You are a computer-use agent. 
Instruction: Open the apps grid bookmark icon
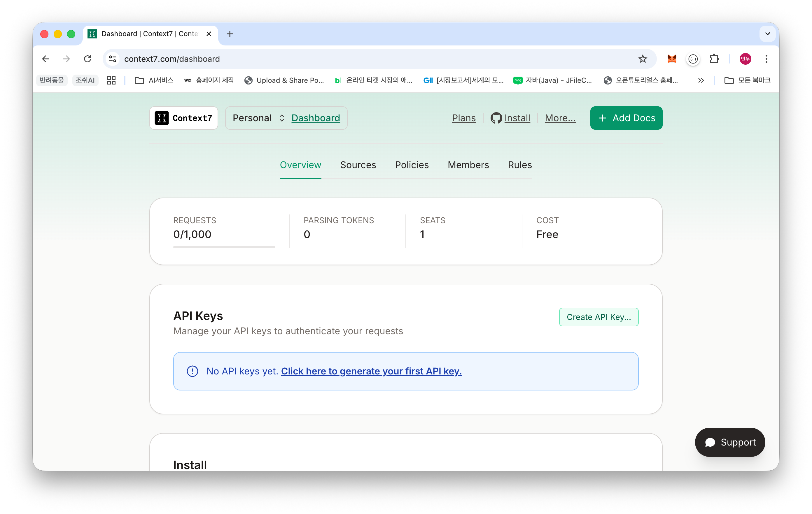[111, 80]
